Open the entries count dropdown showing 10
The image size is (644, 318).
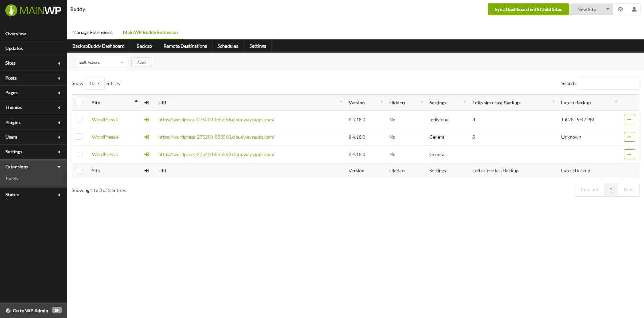click(94, 83)
